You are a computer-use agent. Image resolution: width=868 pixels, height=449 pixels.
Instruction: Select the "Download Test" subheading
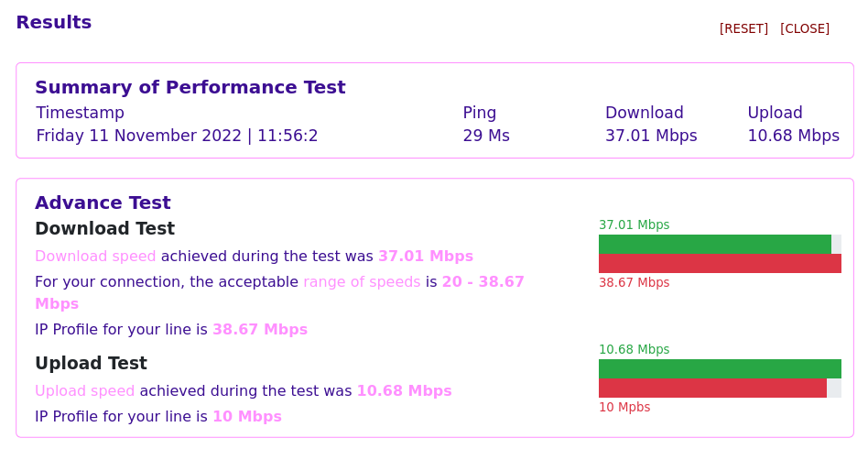coord(104,229)
